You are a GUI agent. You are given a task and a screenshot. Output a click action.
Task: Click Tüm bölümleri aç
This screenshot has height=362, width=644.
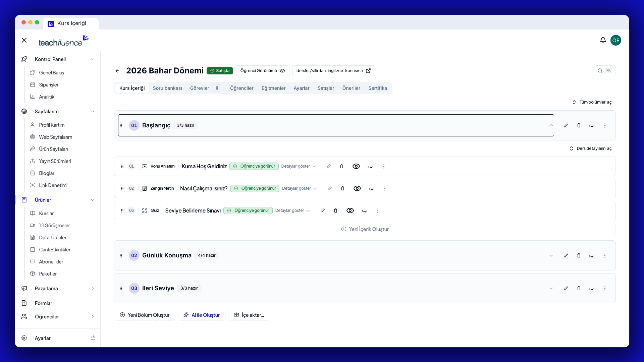click(x=592, y=102)
